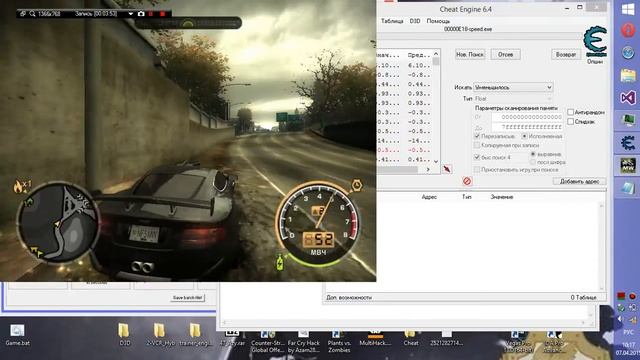
Task: Switch to Cheat Engine taskbar icon
Action: [x=628, y=143]
